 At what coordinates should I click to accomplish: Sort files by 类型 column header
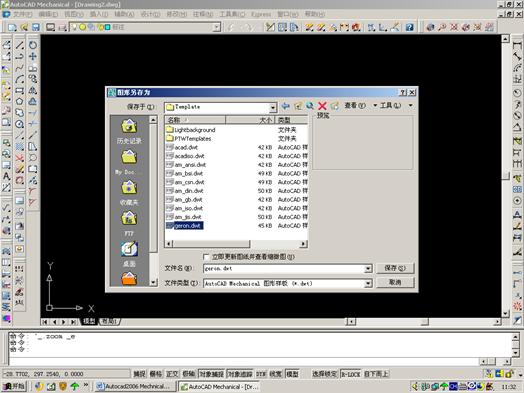click(291, 120)
